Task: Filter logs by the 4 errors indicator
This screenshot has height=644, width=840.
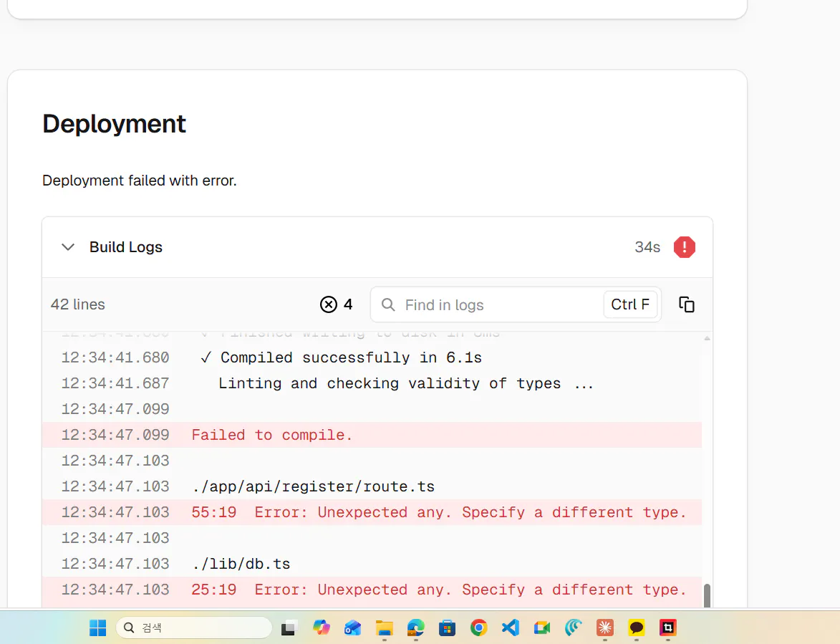Action: [x=337, y=304]
